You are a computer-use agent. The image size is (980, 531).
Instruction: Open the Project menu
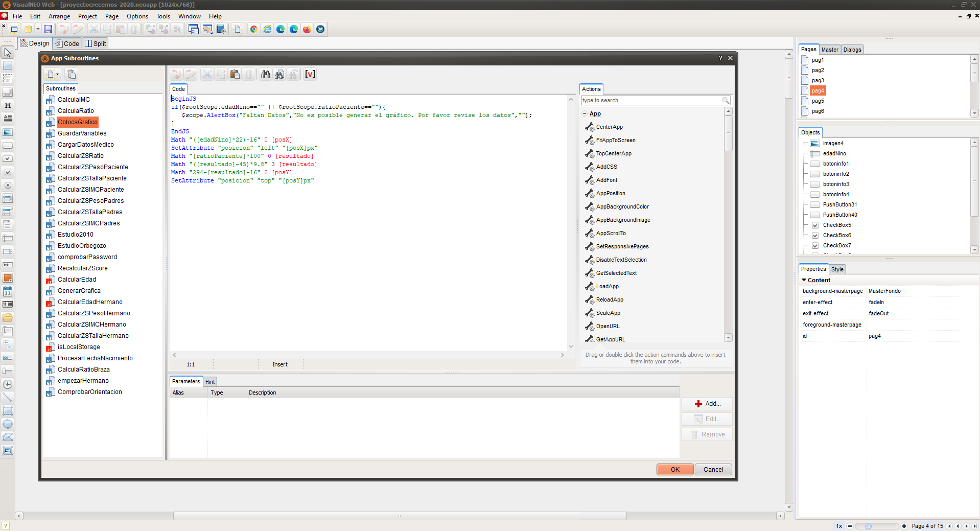pyautogui.click(x=87, y=16)
